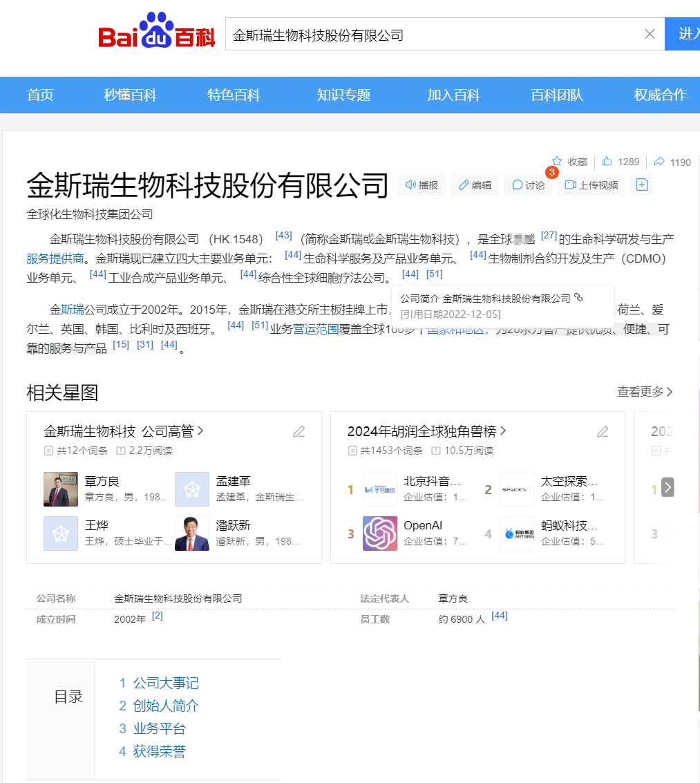Image resolution: width=700 pixels, height=783 pixels.
Task: Jump to 公司大事记 in table of contents
Action: [x=165, y=683]
